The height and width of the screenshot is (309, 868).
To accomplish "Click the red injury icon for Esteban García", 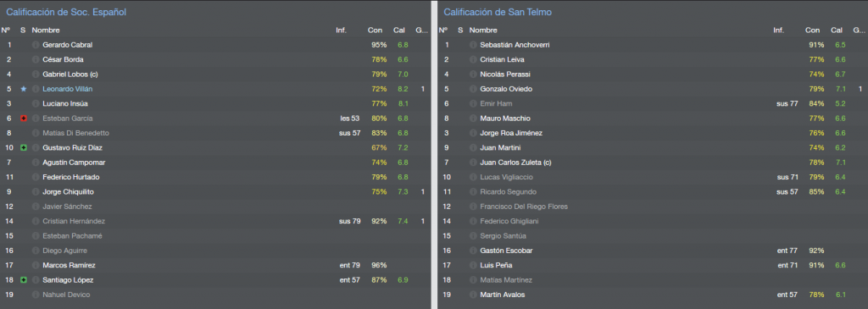I will [x=23, y=119].
